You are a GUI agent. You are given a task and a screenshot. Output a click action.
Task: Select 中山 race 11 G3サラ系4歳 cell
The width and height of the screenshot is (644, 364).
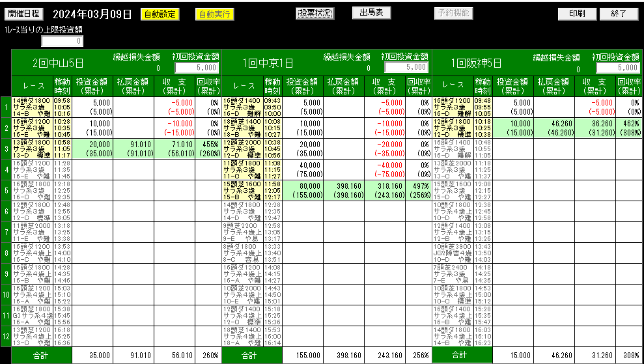(x=32, y=315)
